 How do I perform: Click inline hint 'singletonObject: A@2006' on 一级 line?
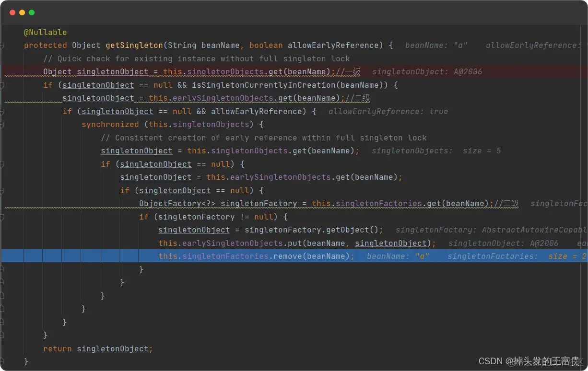pyautogui.click(x=427, y=72)
